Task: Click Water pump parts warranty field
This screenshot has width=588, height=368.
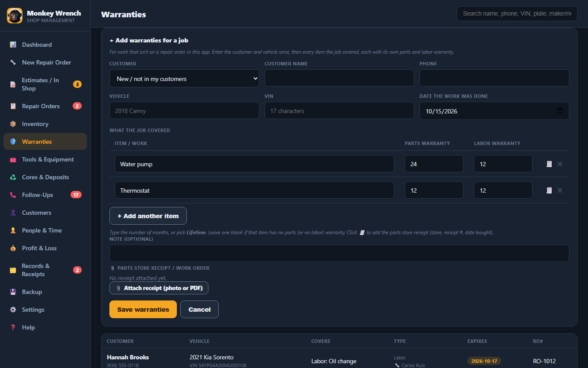Action: point(434,164)
